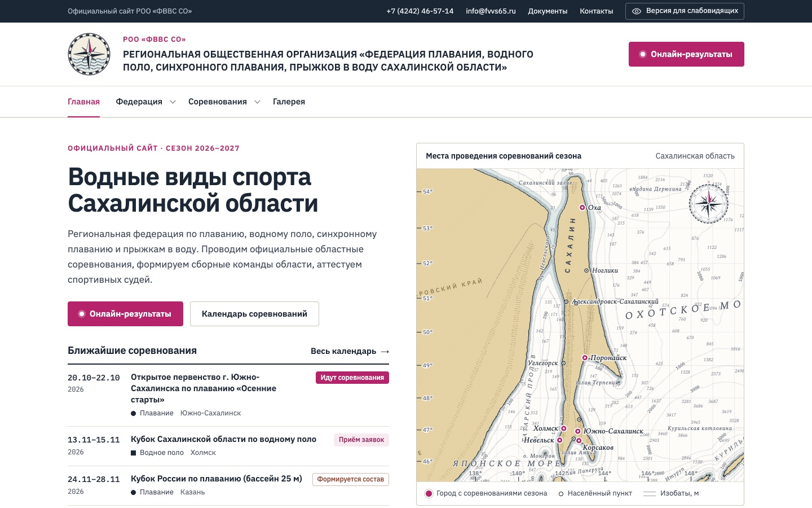Select the Корсаков city marker on map
Viewport: 812px width, 508px height.
click(x=579, y=441)
